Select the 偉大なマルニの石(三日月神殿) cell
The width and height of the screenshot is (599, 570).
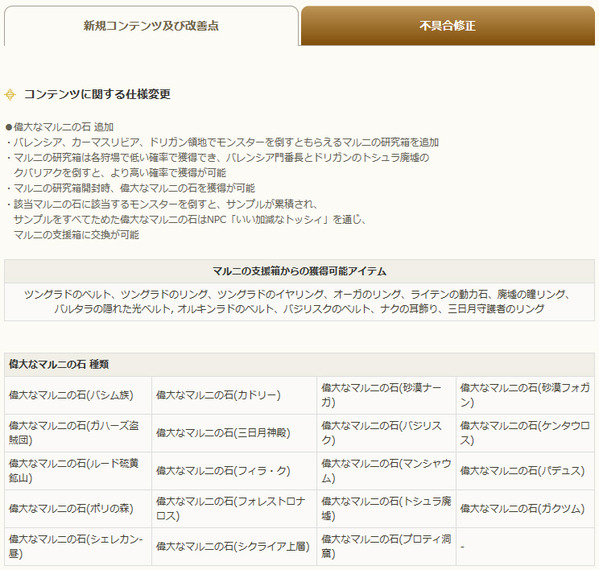tap(234, 433)
